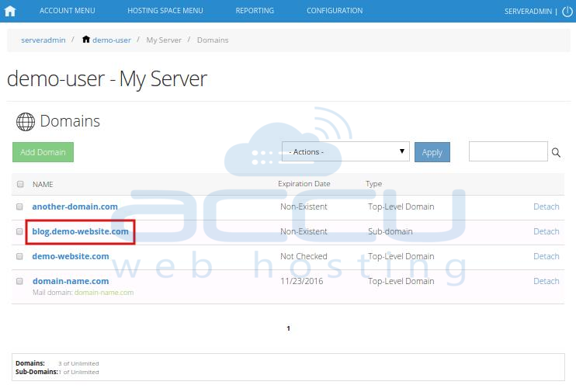Click the Not Checked expiration cell
Screen dimensions: 576x392
tap(304, 256)
